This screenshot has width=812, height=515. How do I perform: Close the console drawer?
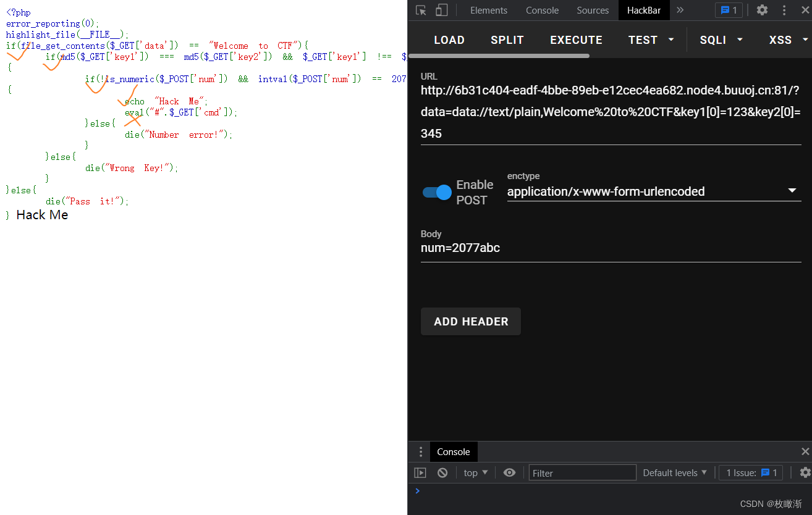[805, 452]
